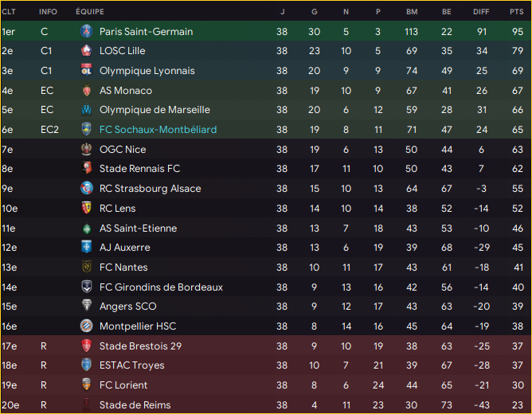Open the OGC Nice team page
Image resolution: width=532 pixels, height=414 pixels.
[x=123, y=149]
